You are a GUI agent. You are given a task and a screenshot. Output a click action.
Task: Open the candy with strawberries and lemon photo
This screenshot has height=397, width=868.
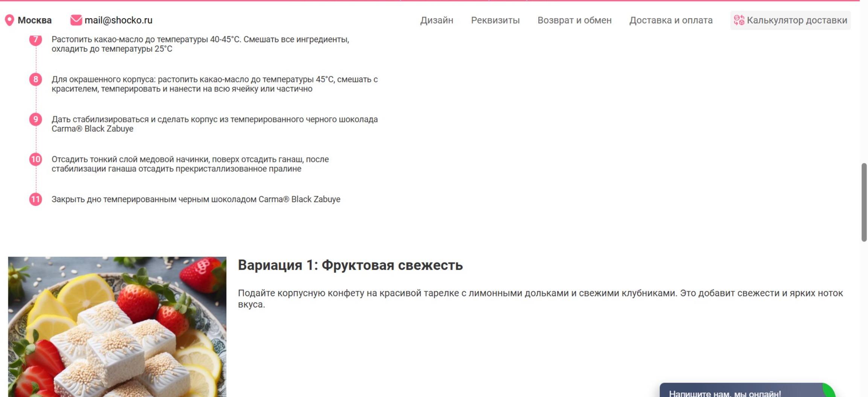(x=117, y=327)
